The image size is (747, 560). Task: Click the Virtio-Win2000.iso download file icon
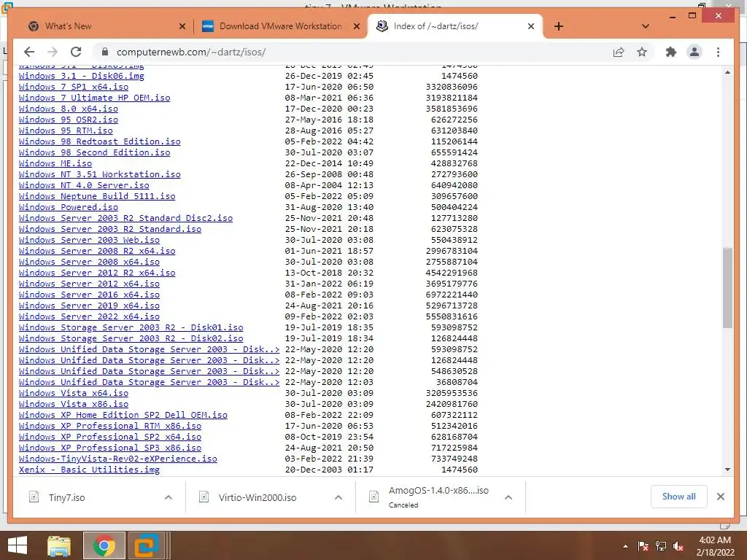click(204, 497)
